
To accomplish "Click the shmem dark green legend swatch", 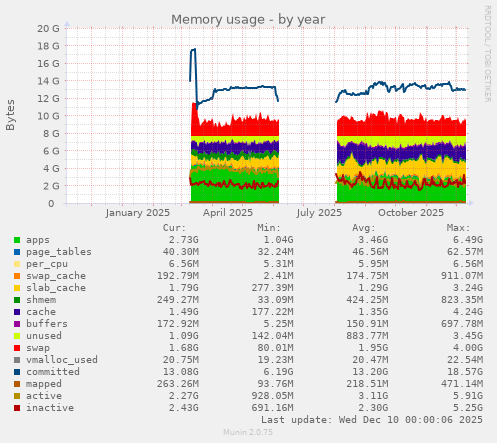I will pyautogui.click(x=17, y=300).
